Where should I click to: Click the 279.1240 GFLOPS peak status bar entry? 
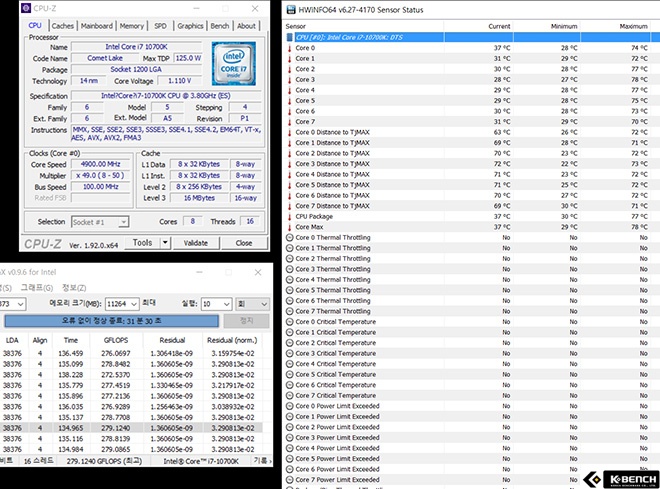pyautogui.click(x=104, y=461)
